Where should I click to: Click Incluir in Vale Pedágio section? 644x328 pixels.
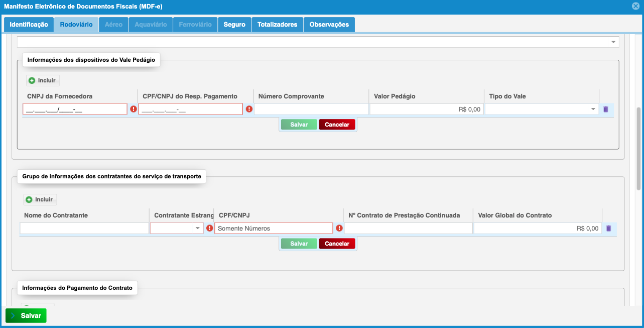coord(43,80)
